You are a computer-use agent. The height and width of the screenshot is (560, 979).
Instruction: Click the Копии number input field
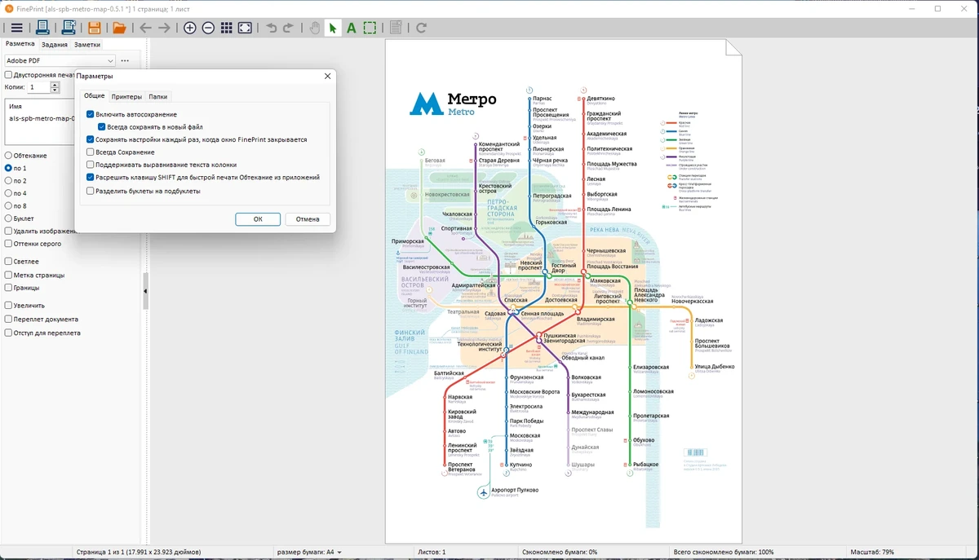point(39,87)
